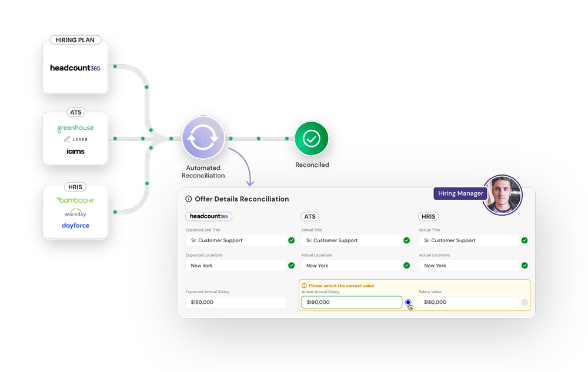This screenshot has width=588, height=372.
Task: Click the HIRING PLAN label tag
Action: point(75,40)
